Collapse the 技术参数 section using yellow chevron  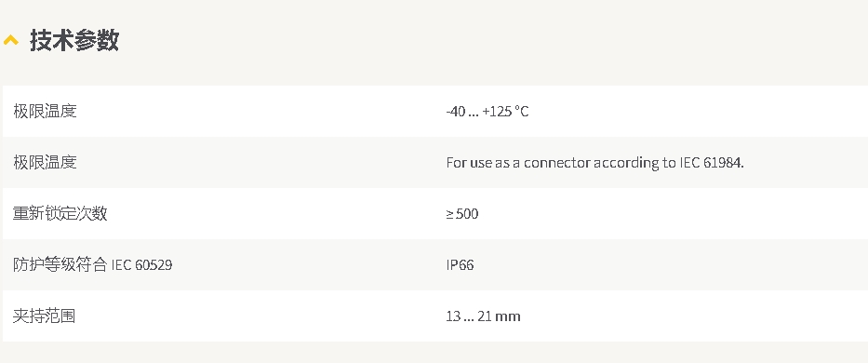point(11,40)
